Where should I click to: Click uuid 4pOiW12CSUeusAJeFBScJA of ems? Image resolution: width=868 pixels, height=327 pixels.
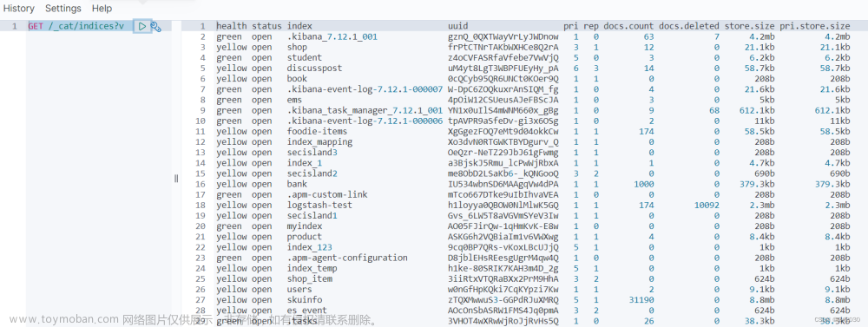point(503,100)
